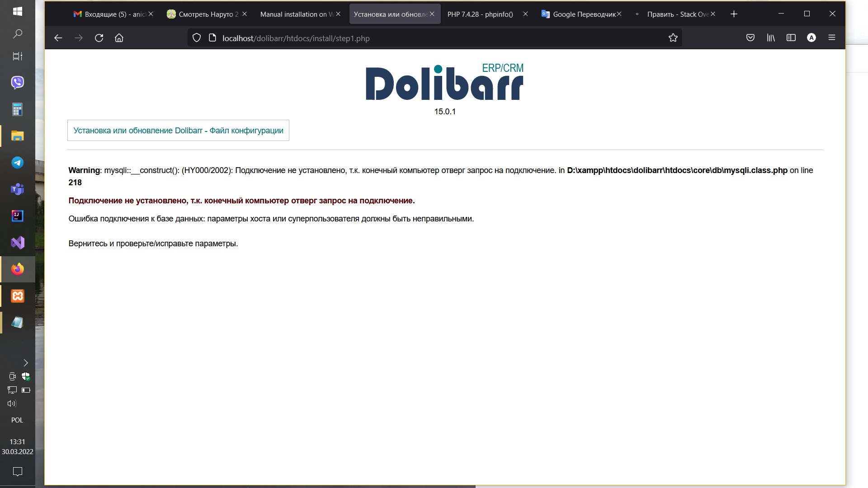The width and height of the screenshot is (868, 488).
Task: Click the Вернитесь и проверьте параметры text
Action: tap(153, 244)
